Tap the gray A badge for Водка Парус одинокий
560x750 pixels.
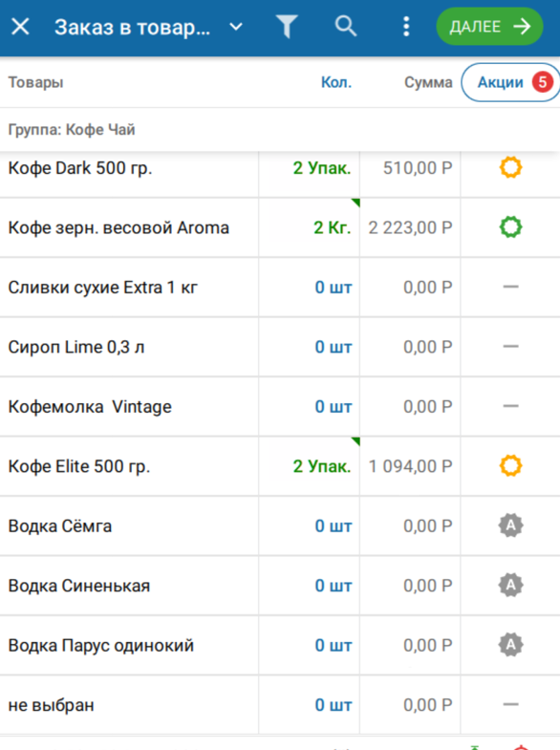[510, 645]
